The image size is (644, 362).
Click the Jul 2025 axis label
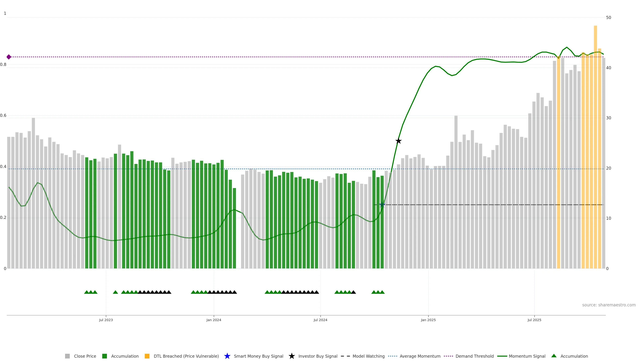pos(534,320)
